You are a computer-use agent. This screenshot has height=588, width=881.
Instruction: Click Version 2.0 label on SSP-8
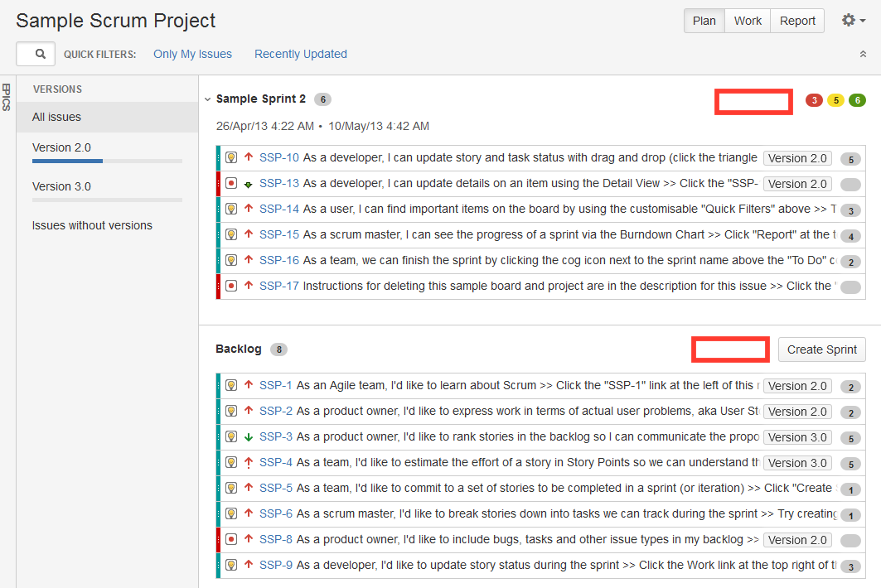point(797,540)
